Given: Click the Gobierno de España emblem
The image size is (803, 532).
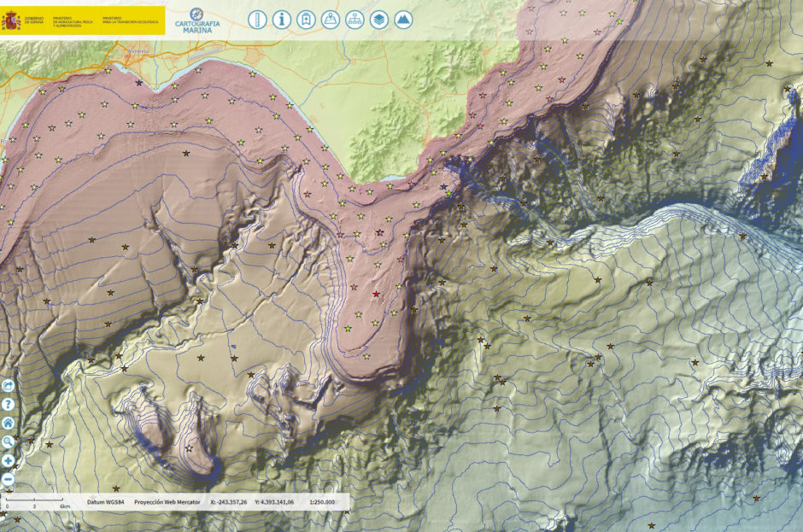Looking at the screenshot, I should 13,20.
